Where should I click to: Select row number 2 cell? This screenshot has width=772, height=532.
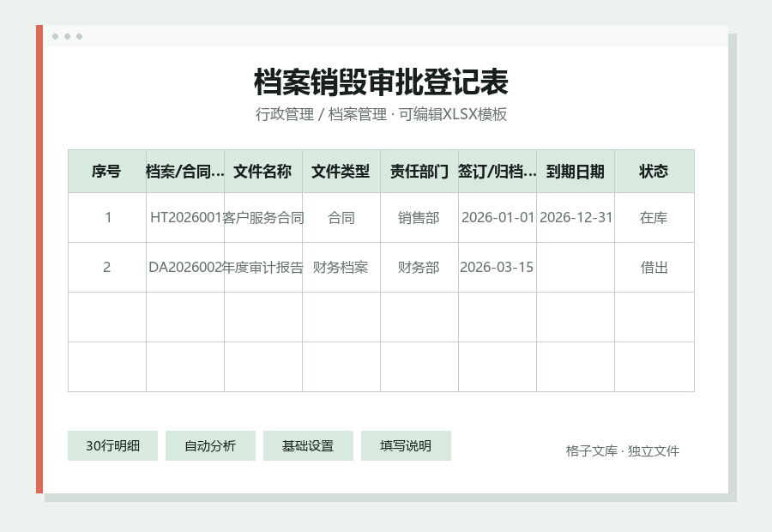107,268
